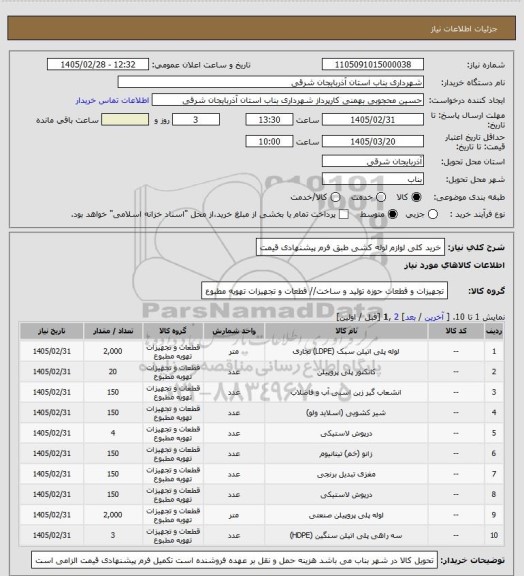Click the واحد شمارش column header
The image size is (524, 576).
[234, 331]
